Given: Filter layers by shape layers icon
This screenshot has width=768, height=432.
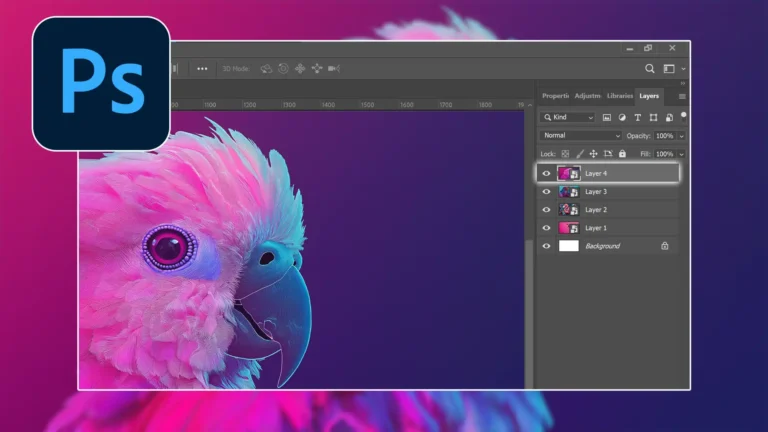Looking at the screenshot, I should coord(653,118).
